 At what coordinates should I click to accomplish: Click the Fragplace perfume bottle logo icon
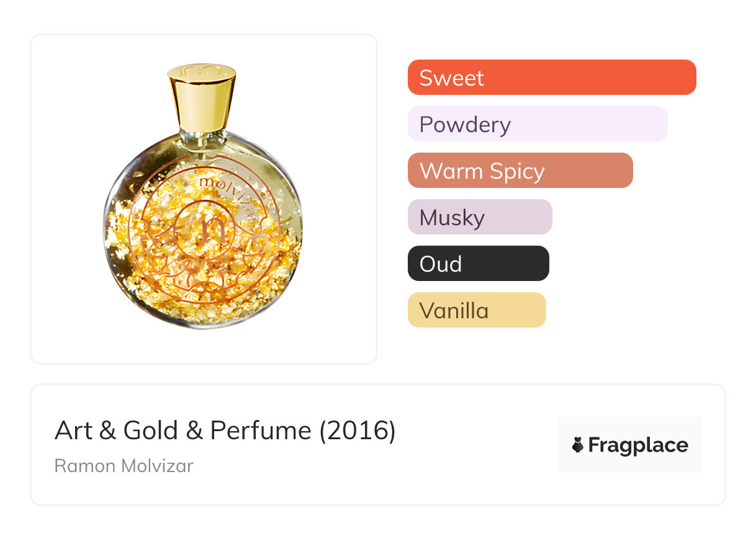578,445
